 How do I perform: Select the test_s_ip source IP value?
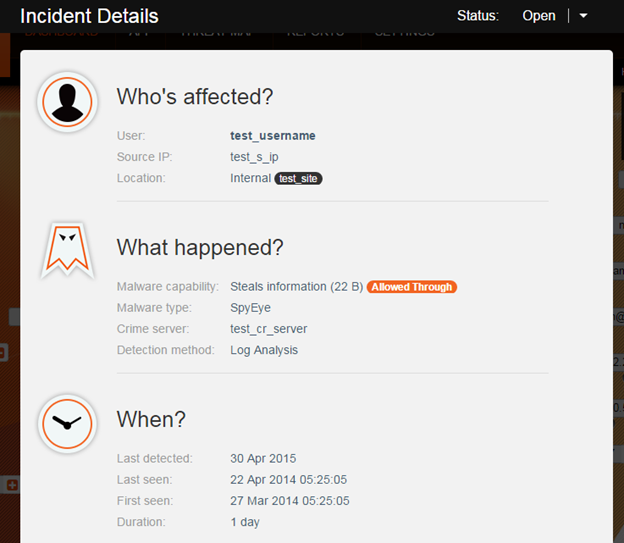click(254, 157)
